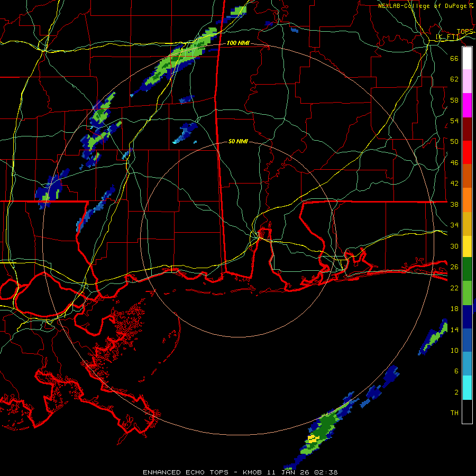Click the "50 NMI" range ring label
The width and height of the screenshot is (476, 476).
[238, 141]
